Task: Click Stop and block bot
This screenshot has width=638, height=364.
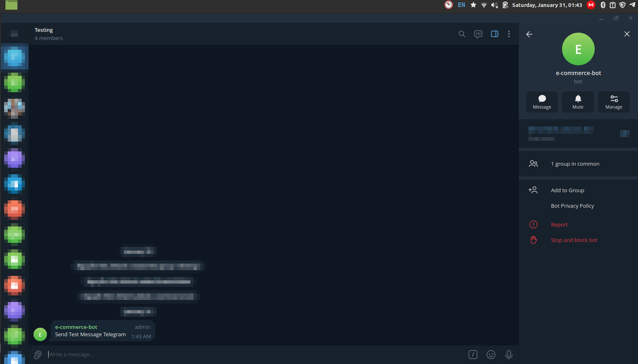Action: tap(574, 240)
